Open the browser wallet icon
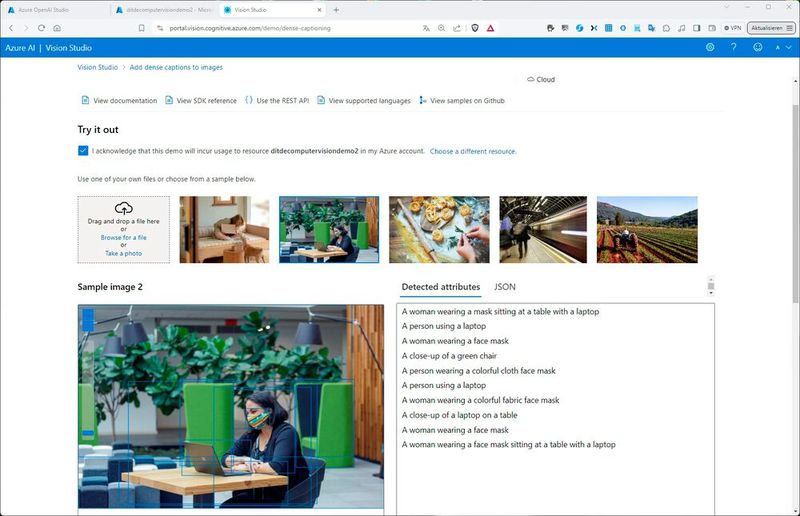 (x=712, y=28)
